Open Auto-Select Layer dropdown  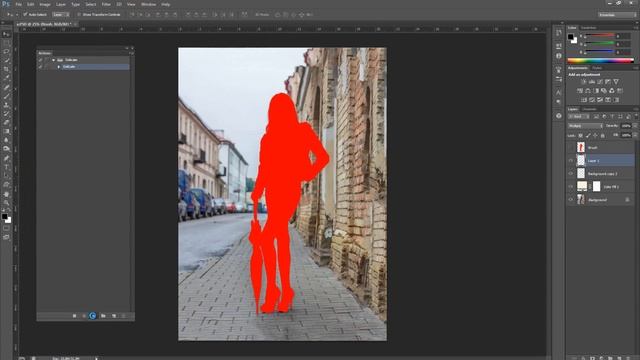click(61, 15)
